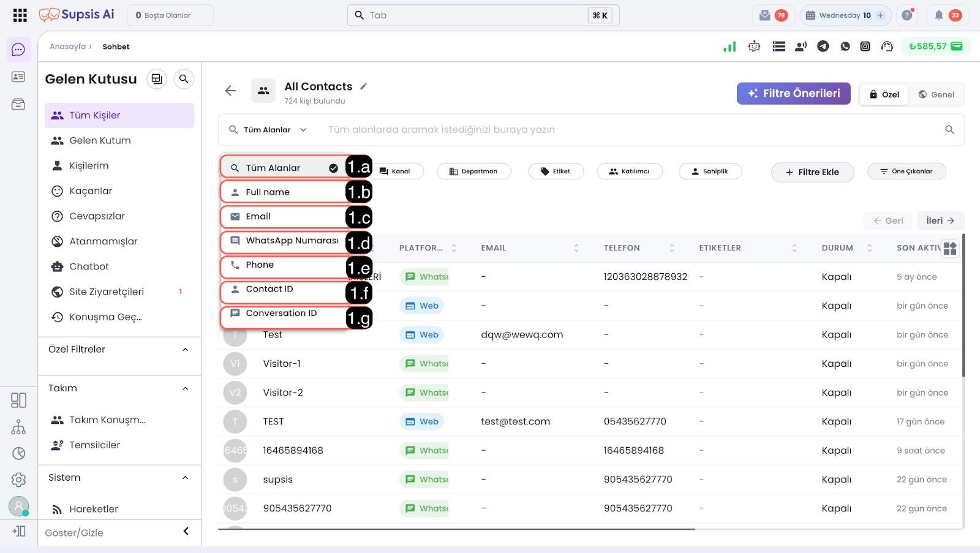Click the pencil edit icon beside All Contacts

[x=363, y=86]
